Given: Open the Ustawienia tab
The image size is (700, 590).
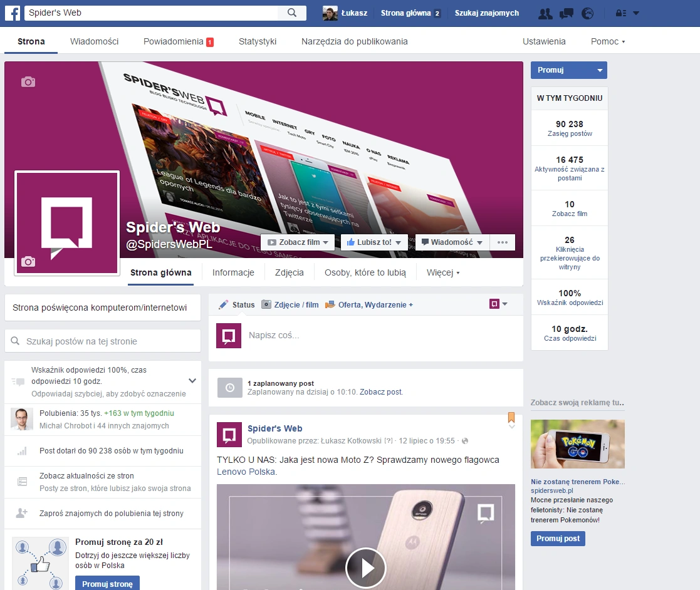Looking at the screenshot, I should [544, 41].
